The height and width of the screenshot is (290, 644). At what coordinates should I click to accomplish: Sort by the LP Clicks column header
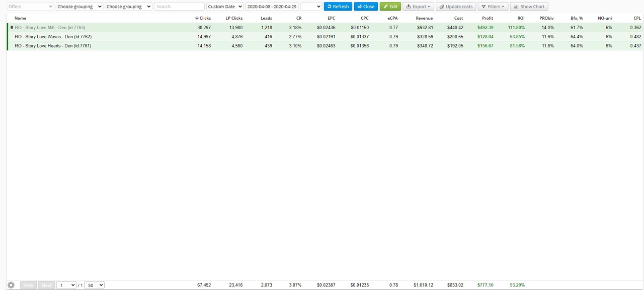[x=234, y=18]
